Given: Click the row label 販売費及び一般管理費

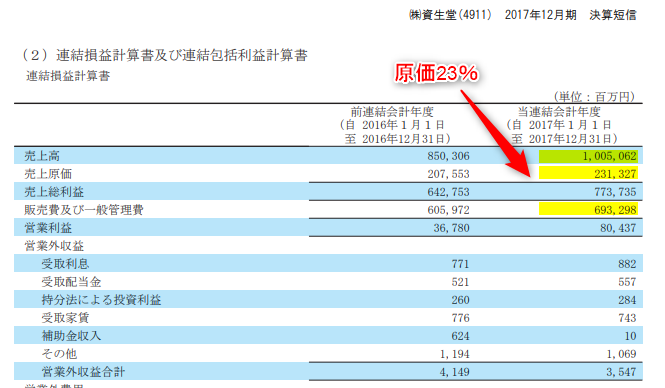Looking at the screenshot, I should (x=84, y=210).
